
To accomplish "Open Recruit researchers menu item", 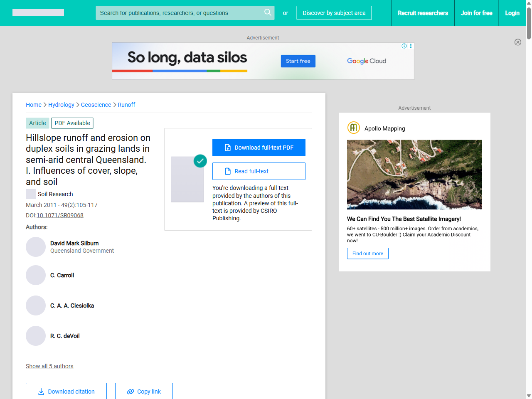I will [x=423, y=13].
